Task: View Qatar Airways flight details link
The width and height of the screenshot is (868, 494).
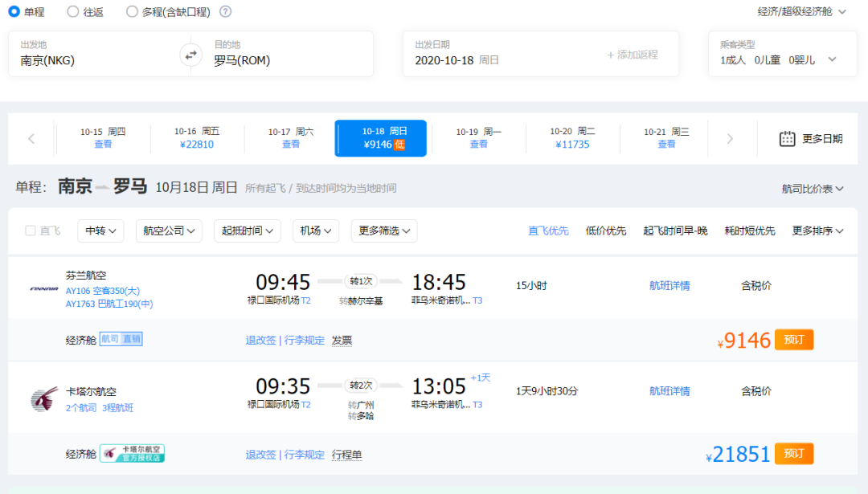Action: tap(669, 391)
